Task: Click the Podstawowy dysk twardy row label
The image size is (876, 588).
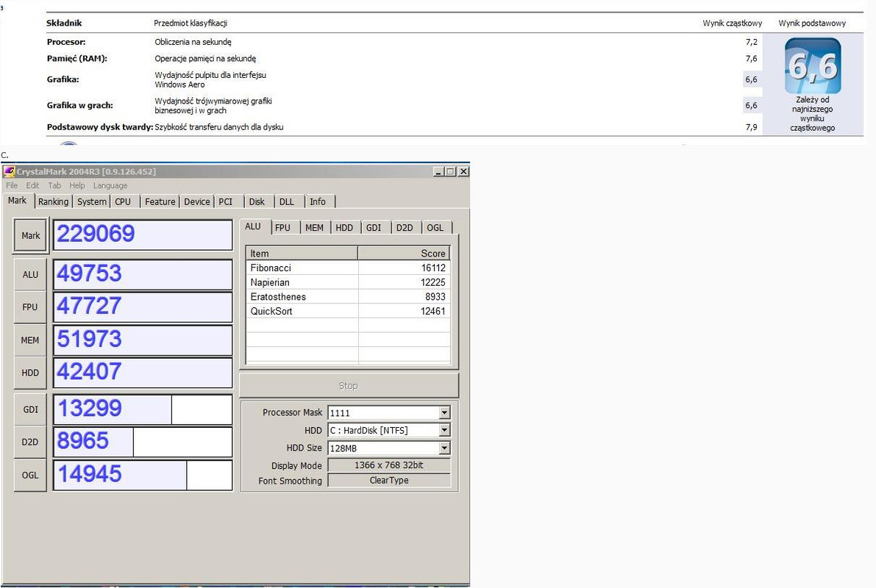Action: pyautogui.click(x=100, y=127)
